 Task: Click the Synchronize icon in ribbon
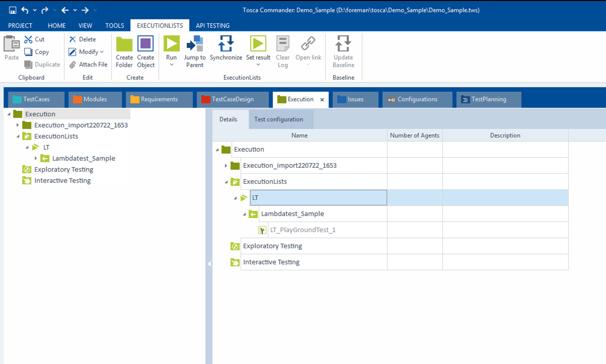click(225, 44)
